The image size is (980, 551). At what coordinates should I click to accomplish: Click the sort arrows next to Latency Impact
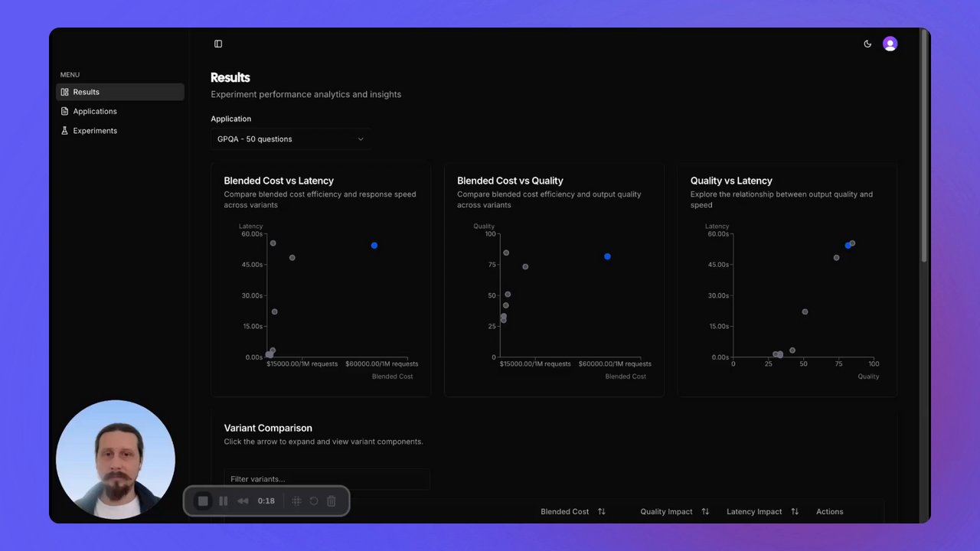tap(795, 511)
